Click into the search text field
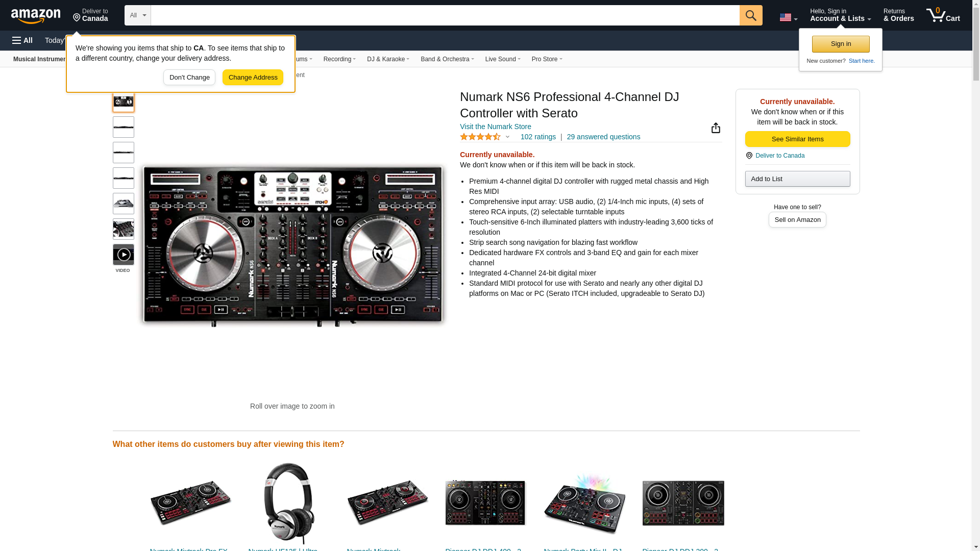 tap(444, 15)
